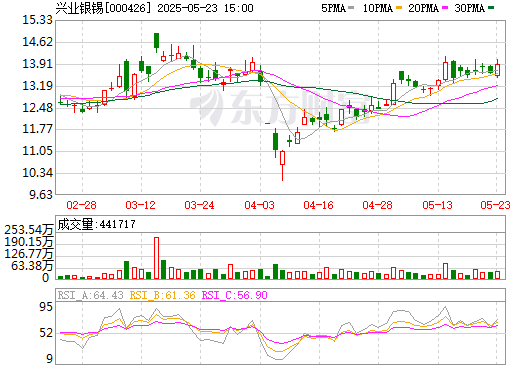Click the 14.62 price axis value
Screen dimensions: 520x365
pos(37,42)
